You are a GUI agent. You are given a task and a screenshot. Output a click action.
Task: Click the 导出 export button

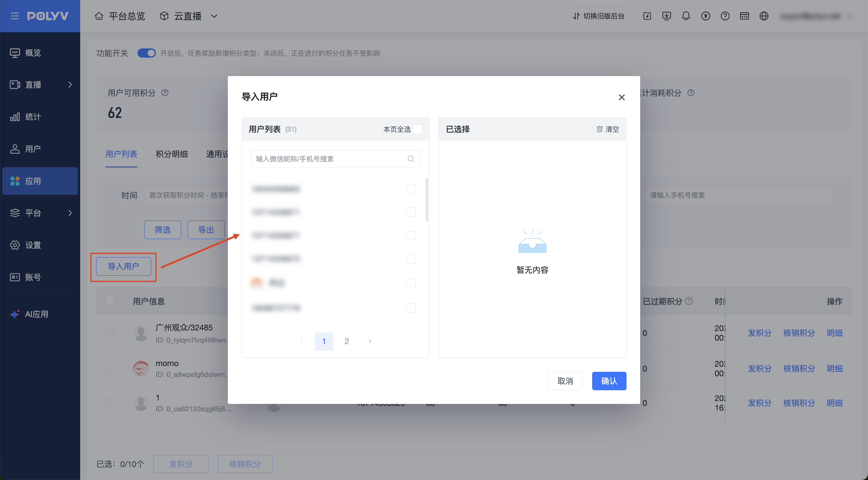(x=206, y=230)
